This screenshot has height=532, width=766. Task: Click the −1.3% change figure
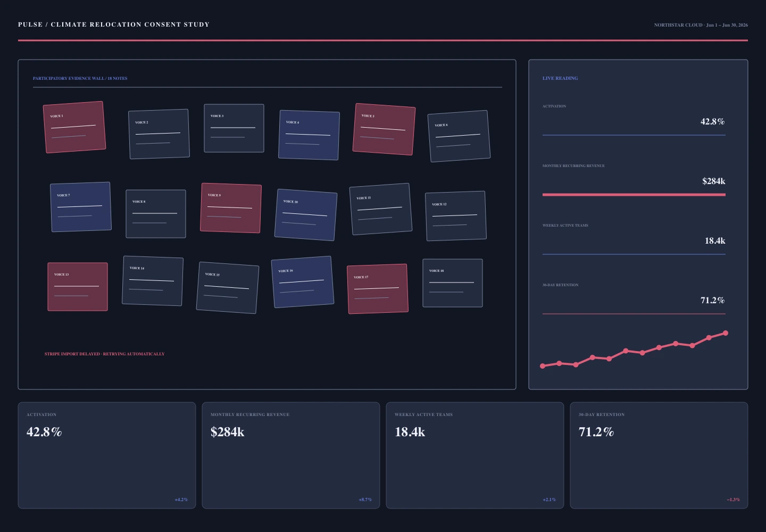pyautogui.click(x=733, y=500)
